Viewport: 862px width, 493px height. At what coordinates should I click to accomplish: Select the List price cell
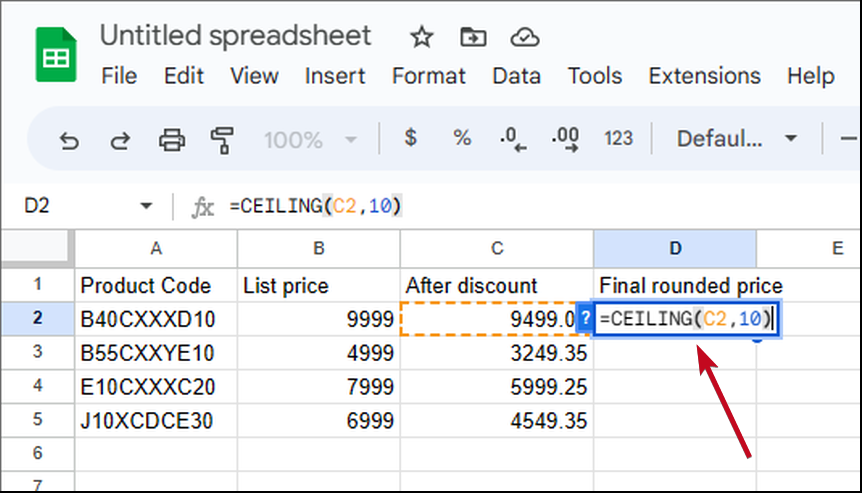pos(318,285)
